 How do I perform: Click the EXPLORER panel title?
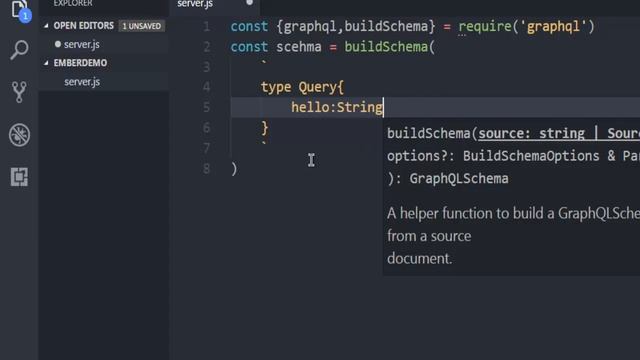[x=73, y=3]
